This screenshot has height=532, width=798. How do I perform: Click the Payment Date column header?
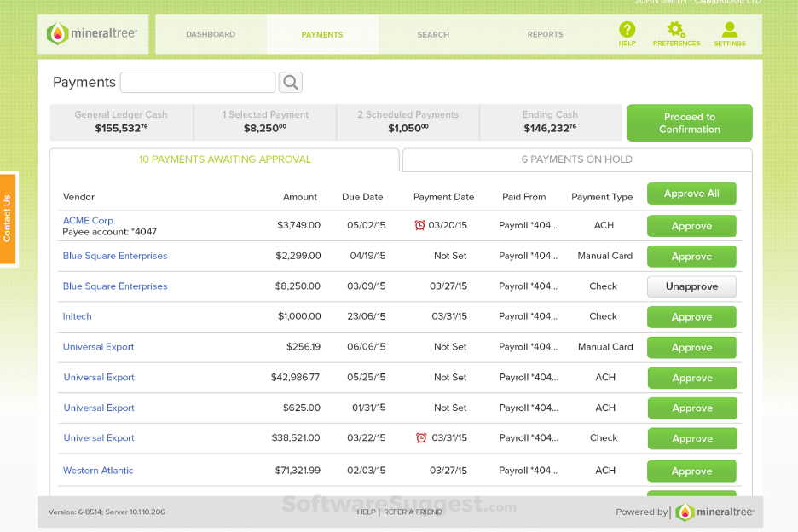pyautogui.click(x=443, y=197)
